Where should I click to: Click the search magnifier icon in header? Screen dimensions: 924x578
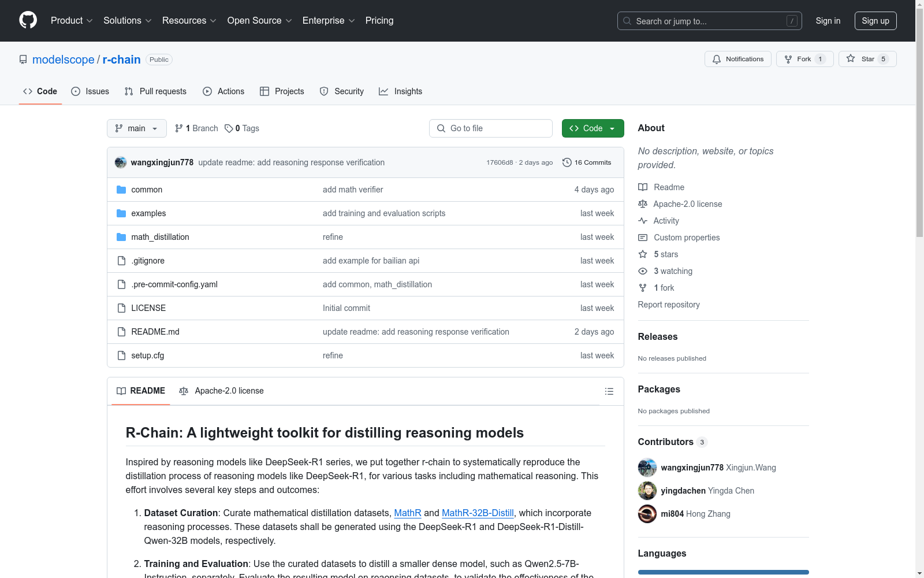pos(627,21)
